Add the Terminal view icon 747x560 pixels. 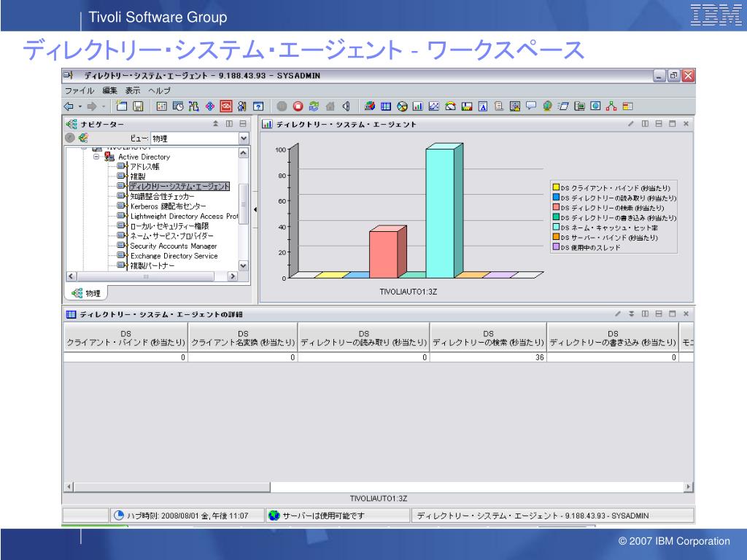(x=579, y=106)
